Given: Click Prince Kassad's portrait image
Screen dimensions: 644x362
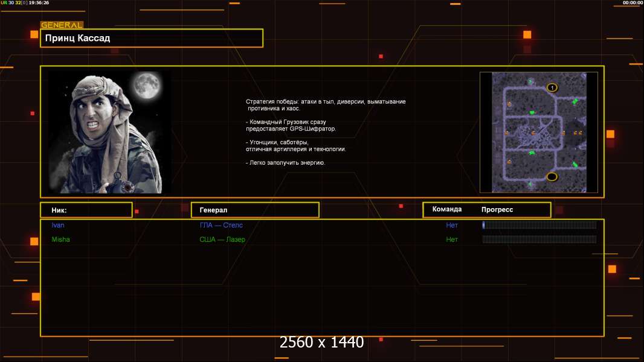Looking at the screenshot, I should click(x=109, y=132).
